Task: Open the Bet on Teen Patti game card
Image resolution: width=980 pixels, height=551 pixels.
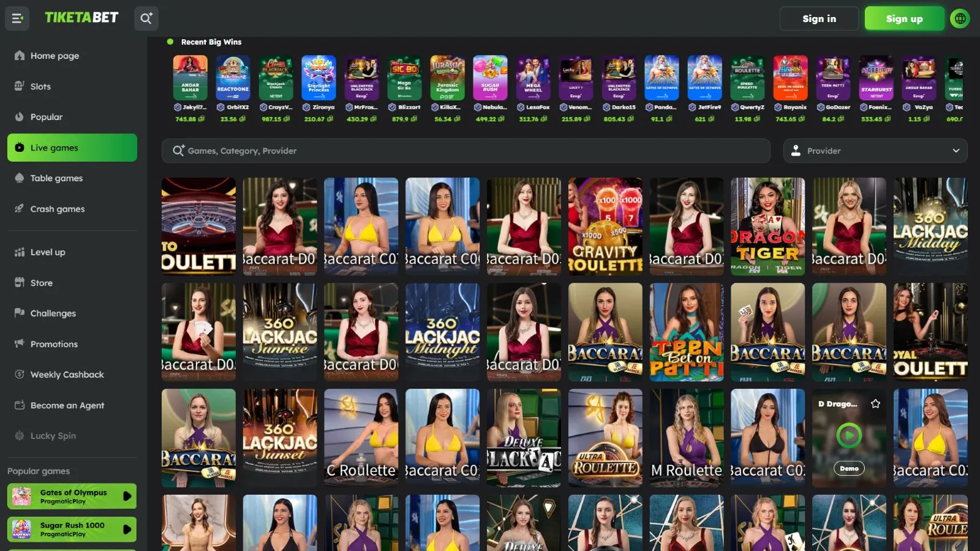Action: 687,332
